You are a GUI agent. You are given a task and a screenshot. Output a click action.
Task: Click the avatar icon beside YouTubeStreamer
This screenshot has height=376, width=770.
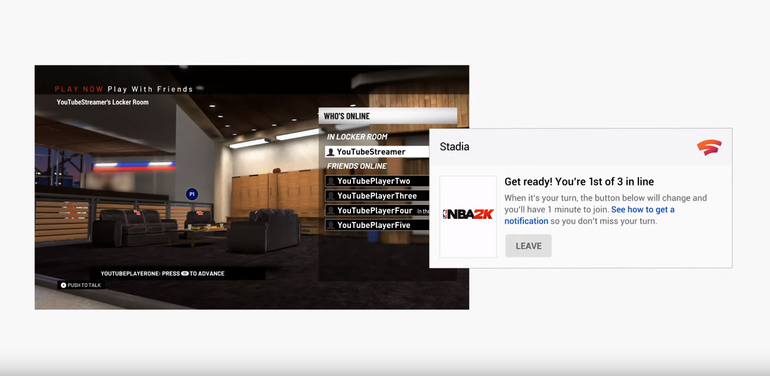tap(331, 152)
